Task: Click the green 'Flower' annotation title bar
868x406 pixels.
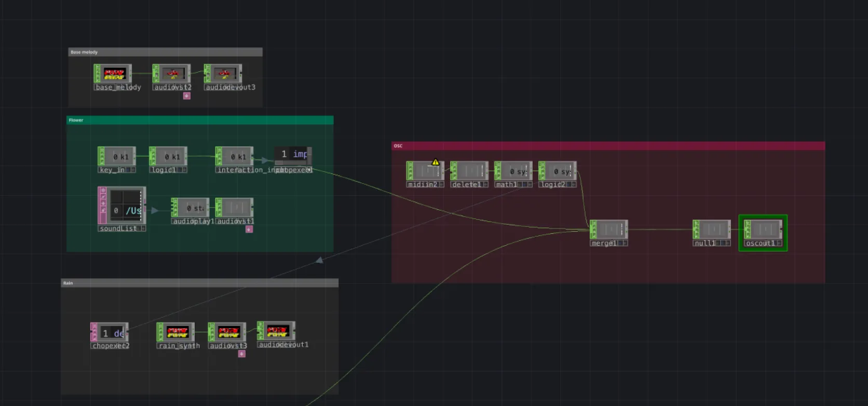Action: 200,120
